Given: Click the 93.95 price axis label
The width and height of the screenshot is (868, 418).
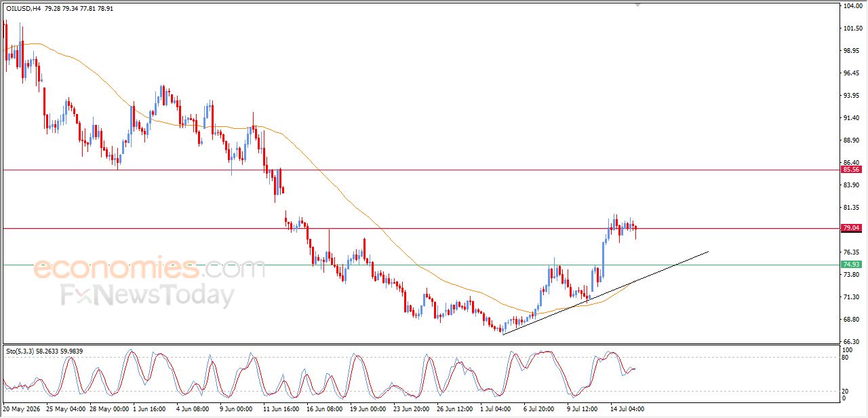Looking at the screenshot, I should pyautogui.click(x=852, y=96).
